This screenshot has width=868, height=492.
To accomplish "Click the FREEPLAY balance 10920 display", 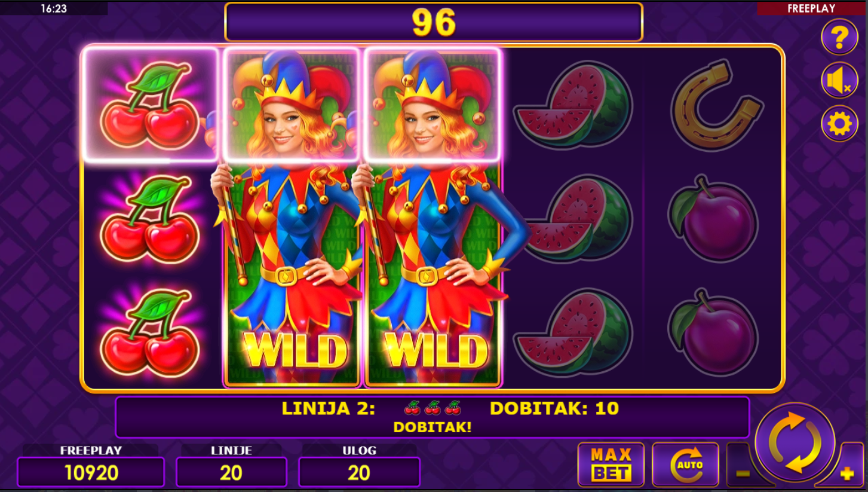I will click(x=91, y=472).
